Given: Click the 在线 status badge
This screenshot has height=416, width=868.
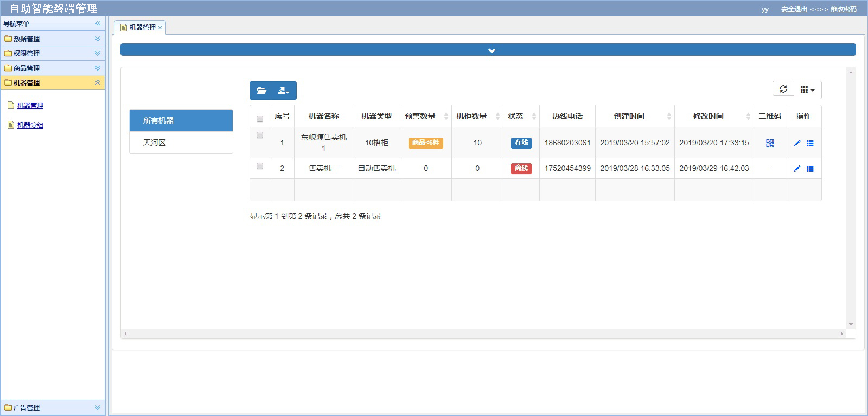Looking at the screenshot, I should point(521,143).
